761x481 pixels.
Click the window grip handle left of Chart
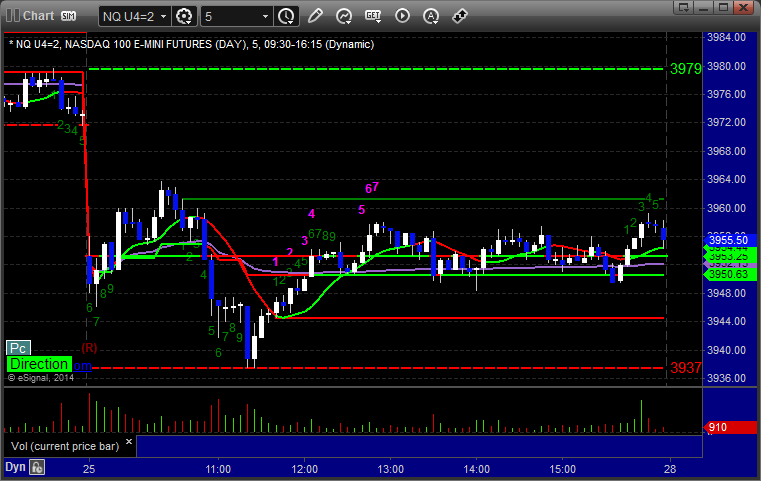pos(12,16)
